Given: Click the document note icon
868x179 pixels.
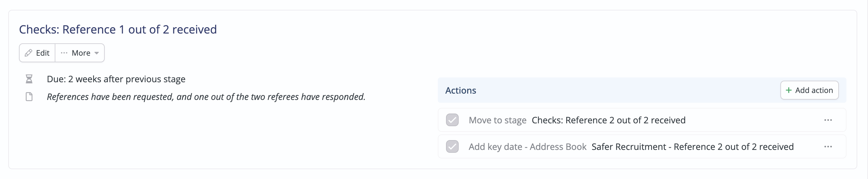Looking at the screenshot, I should click(x=29, y=97).
